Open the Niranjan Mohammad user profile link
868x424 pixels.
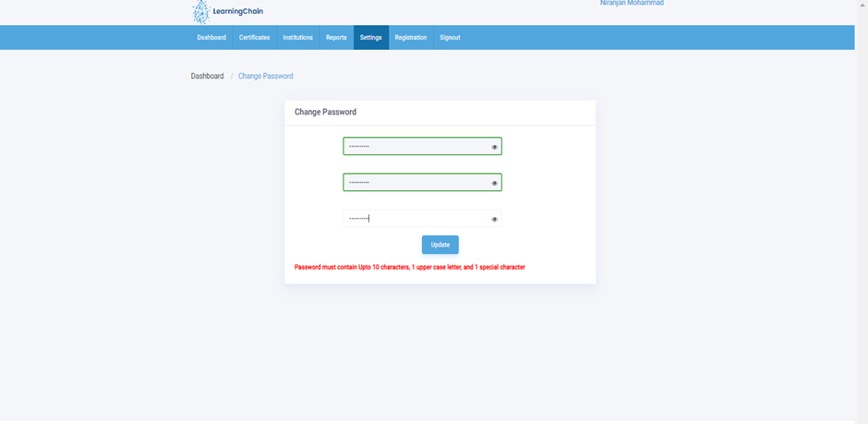632,4
